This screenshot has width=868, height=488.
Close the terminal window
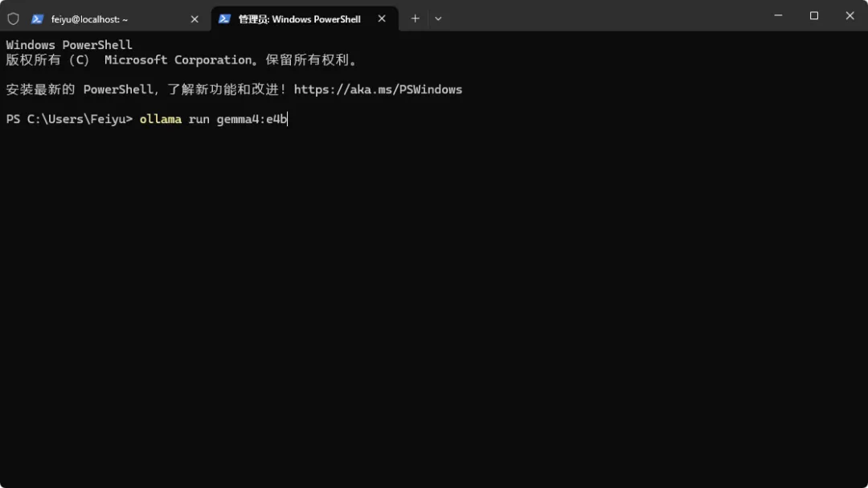coord(850,15)
